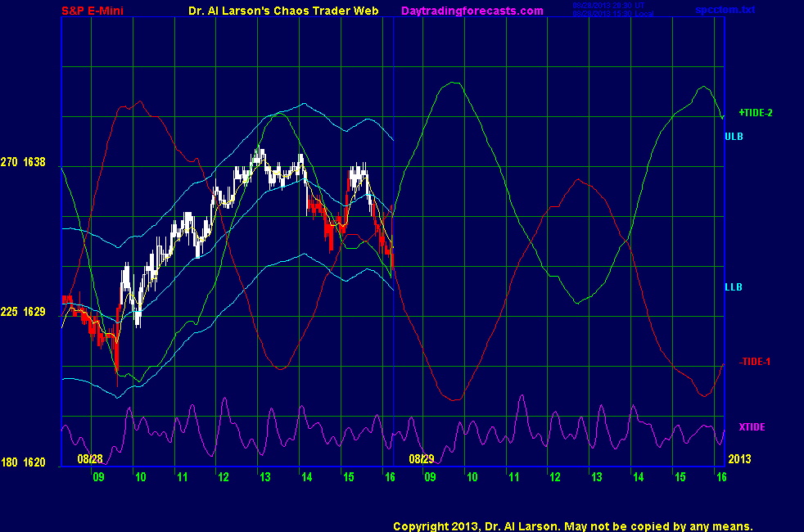Image resolution: width=804 pixels, height=532 pixels.
Task: Select the -TIDE-1 legend label
Action: [x=755, y=362]
